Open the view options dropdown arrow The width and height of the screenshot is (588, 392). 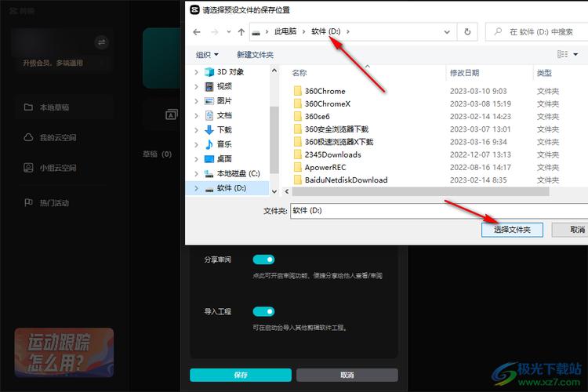coord(575,55)
